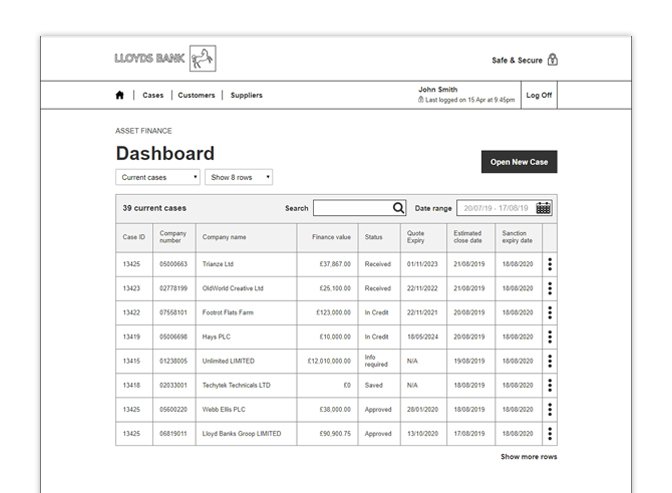Expand the Current cases dropdown
672x493 pixels.
pyautogui.click(x=158, y=177)
